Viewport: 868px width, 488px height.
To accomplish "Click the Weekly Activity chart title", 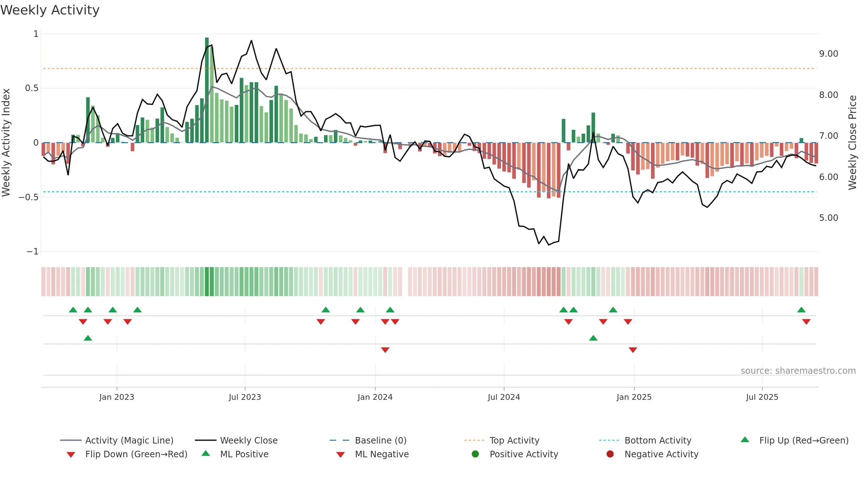I will 50,10.
